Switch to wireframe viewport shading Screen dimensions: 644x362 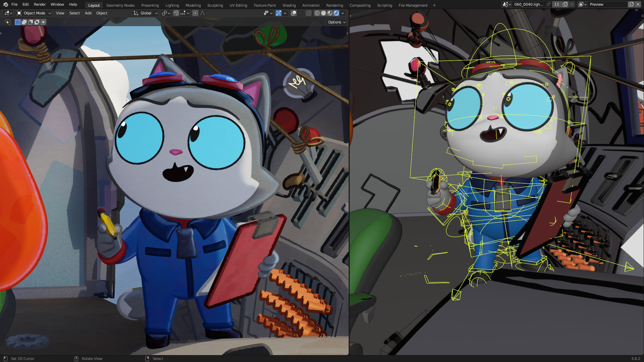(x=317, y=13)
